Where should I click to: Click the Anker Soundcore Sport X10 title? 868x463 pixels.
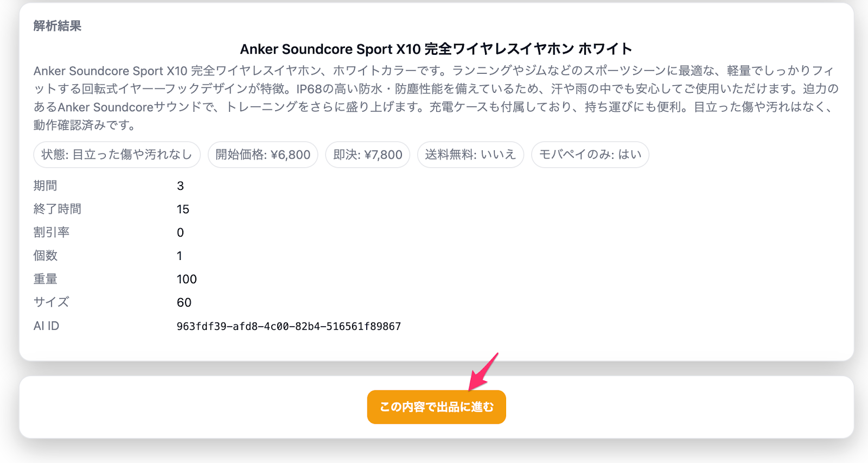436,49
